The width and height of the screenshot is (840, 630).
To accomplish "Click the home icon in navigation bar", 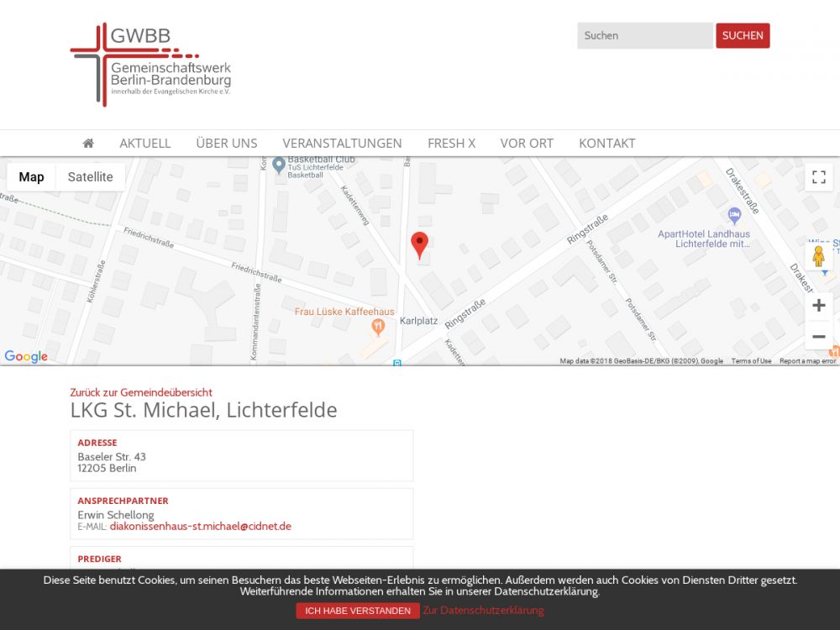I will point(88,143).
